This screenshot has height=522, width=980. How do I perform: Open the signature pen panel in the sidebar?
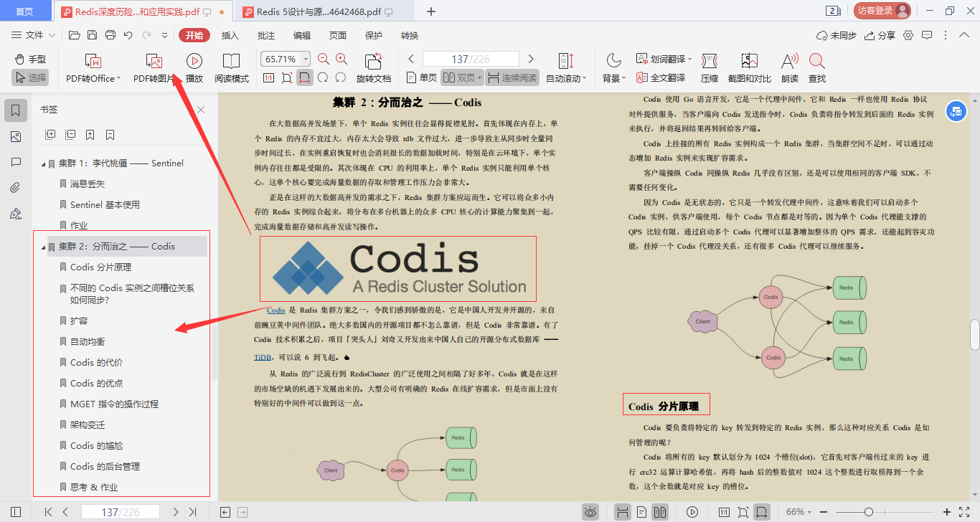tap(16, 214)
